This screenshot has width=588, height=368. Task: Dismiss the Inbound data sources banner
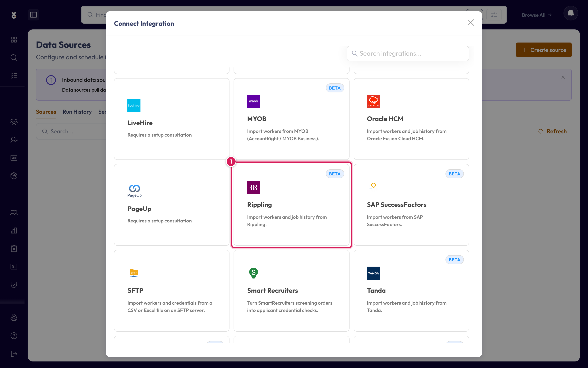563,77
